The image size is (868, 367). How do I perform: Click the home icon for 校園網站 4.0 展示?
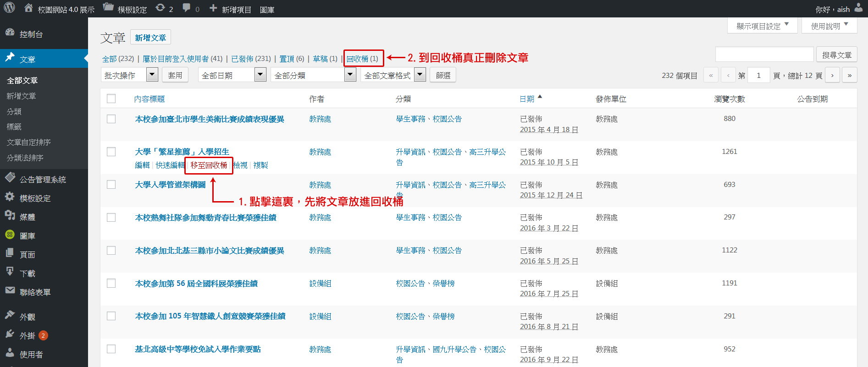click(28, 8)
